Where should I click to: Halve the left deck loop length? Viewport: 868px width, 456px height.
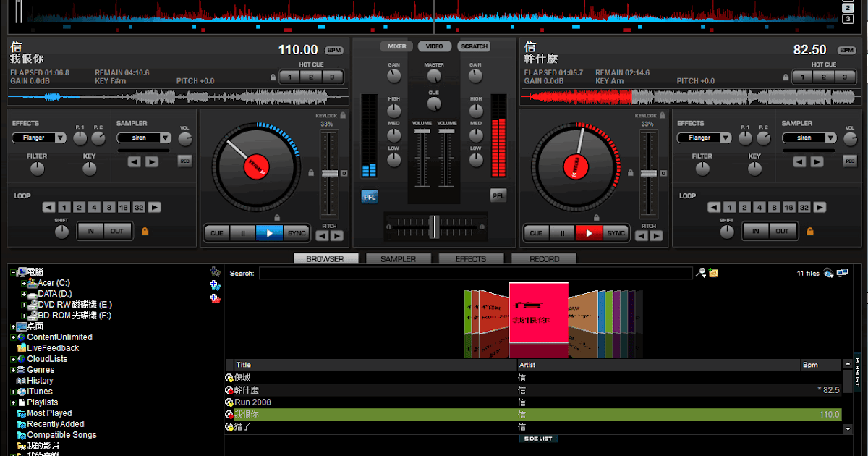[x=48, y=208]
